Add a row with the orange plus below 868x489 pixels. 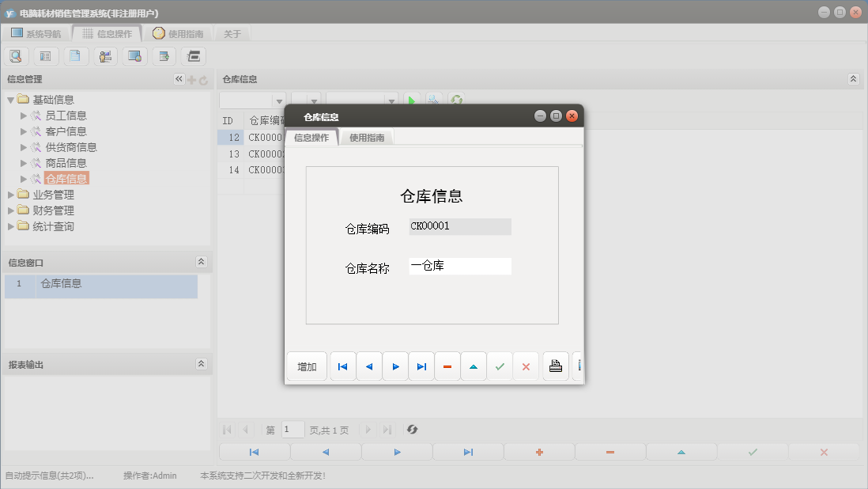coord(539,451)
